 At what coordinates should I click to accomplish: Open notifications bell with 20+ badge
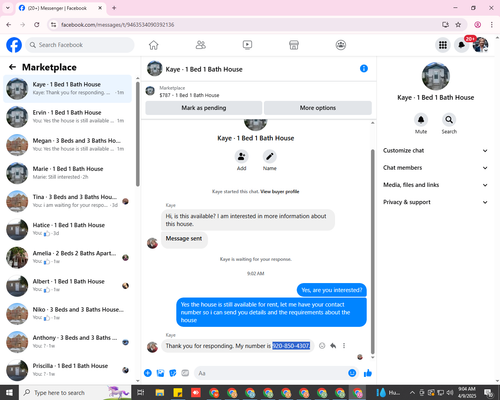point(462,45)
